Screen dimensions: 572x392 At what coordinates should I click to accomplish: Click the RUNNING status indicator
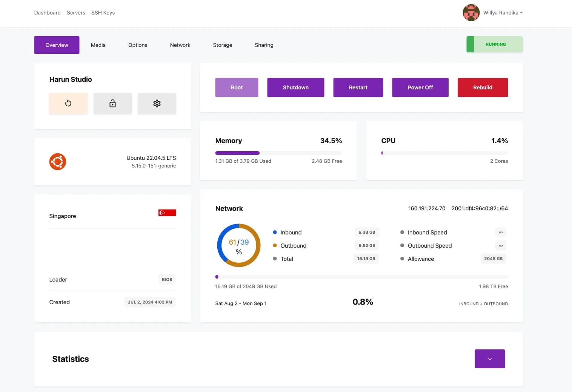pos(495,44)
